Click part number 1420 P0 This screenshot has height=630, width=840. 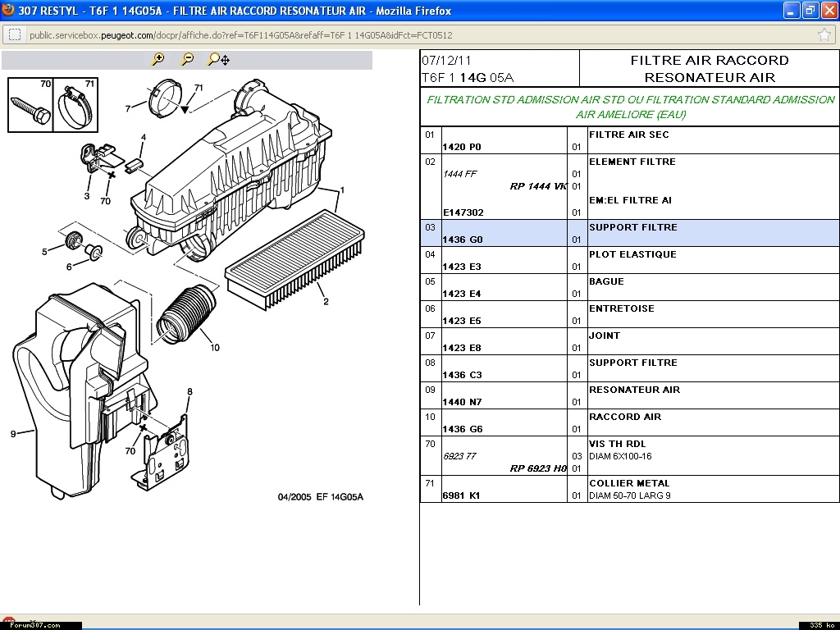[462, 147]
